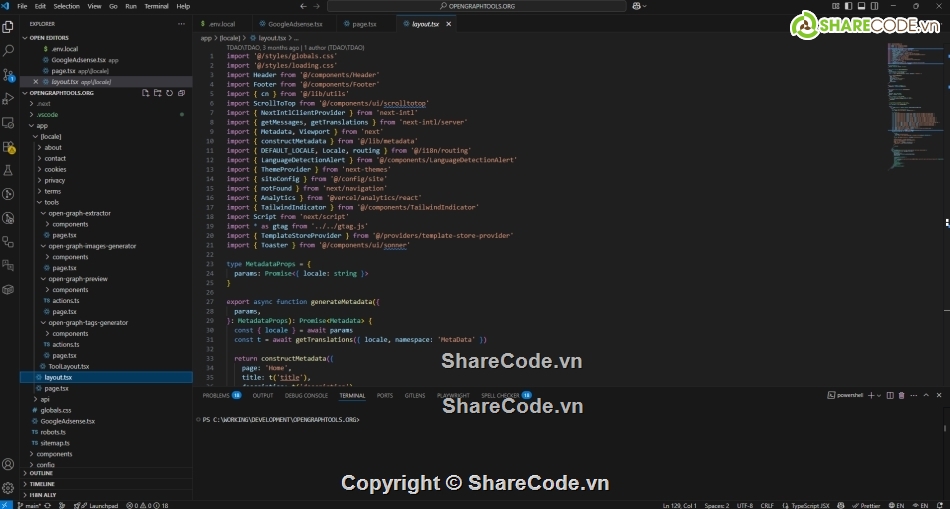Change UTF-8 file encoding
The height and width of the screenshot is (509, 950).
click(745, 505)
